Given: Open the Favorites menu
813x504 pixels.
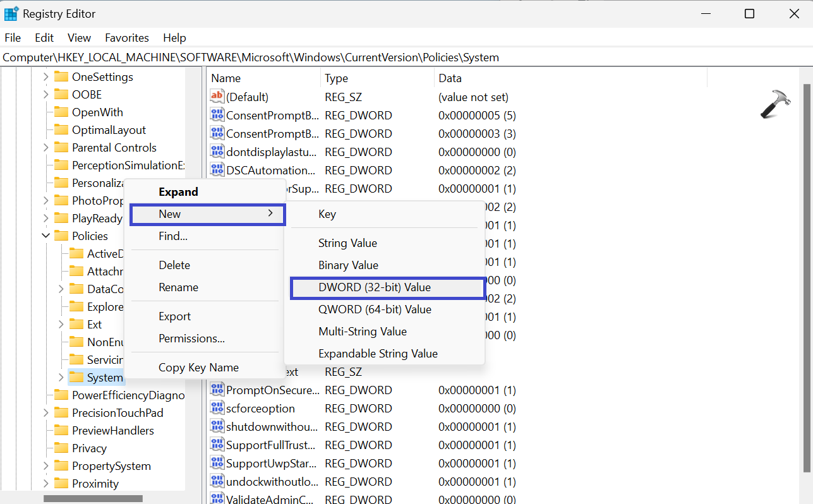Looking at the screenshot, I should 127,38.
